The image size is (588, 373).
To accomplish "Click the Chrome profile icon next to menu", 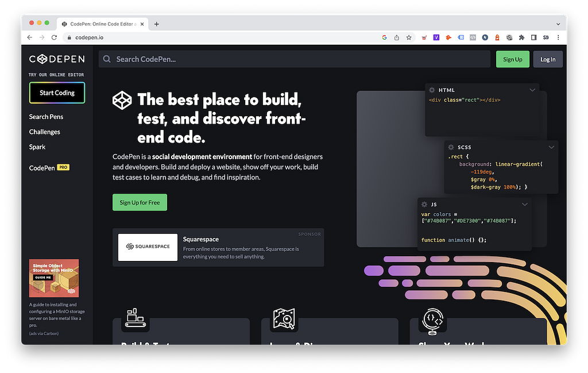I will 546,37.
